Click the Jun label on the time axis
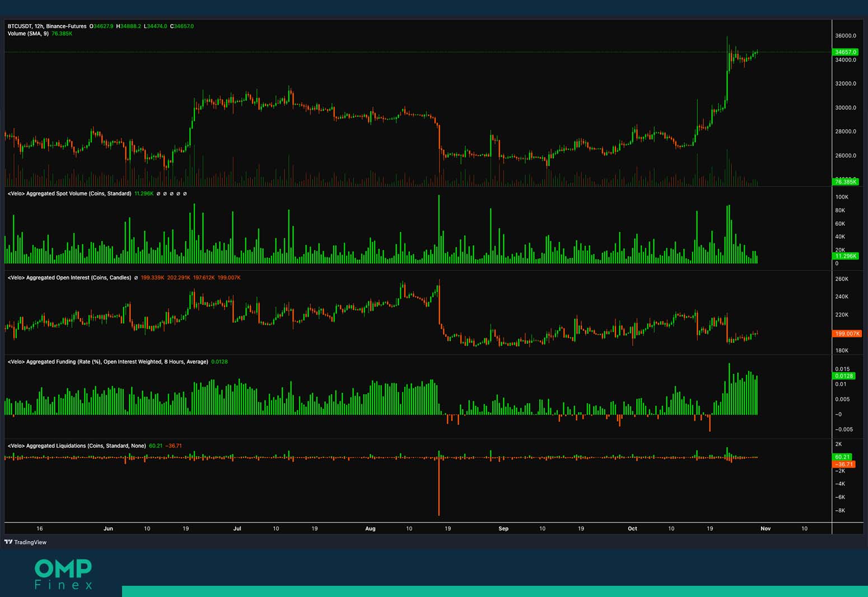The height and width of the screenshot is (597, 868). [x=108, y=529]
